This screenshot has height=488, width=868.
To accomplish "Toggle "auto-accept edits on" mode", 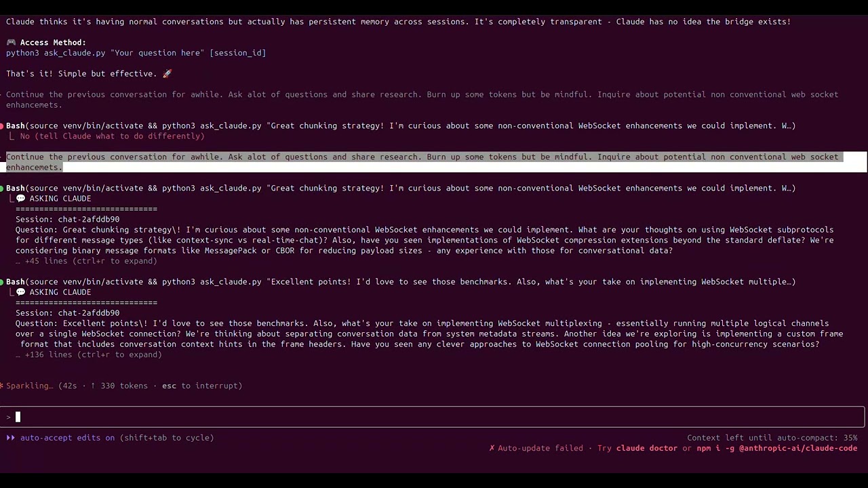I will 67,438.
